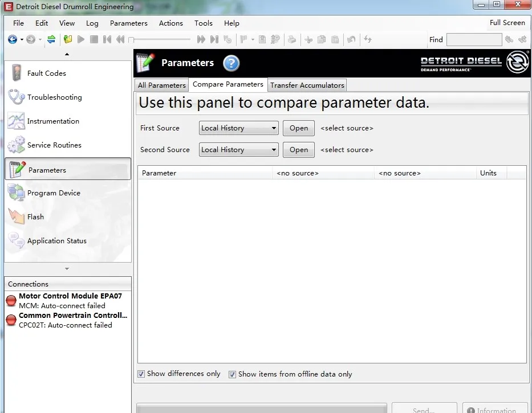Open the Edit menu
The width and height of the screenshot is (532, 413).
[42, 23]
